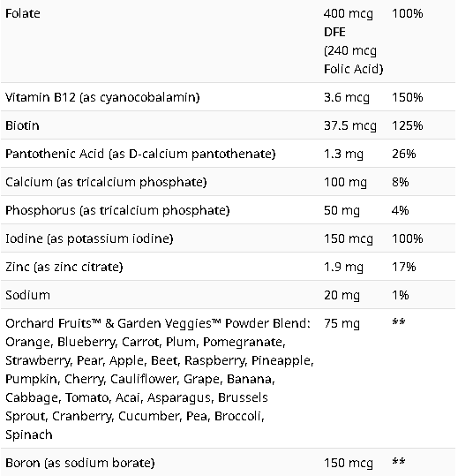Select the 75 mg powder blend amount
The height and width of the screenshot is (476, 473).
tap(342, 323)
